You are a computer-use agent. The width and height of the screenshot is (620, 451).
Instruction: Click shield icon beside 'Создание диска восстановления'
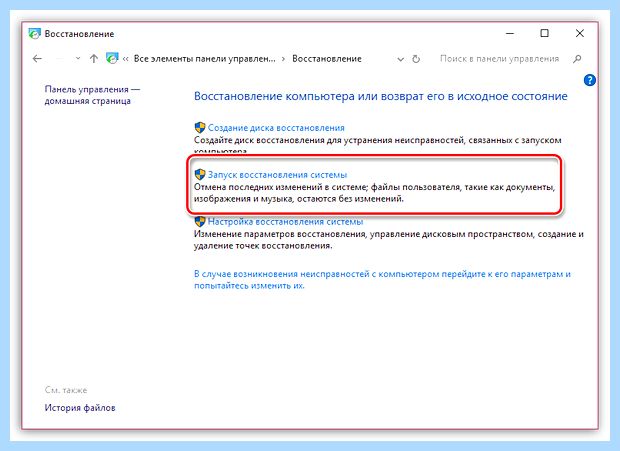(x=200, y=128)
